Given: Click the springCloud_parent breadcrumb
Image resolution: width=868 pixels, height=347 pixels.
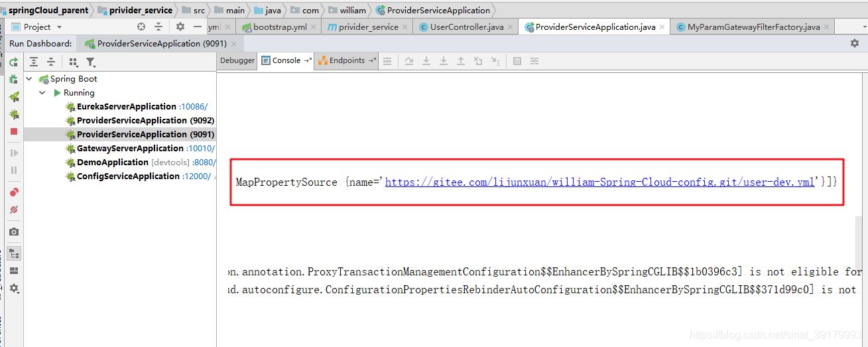Looking at the screenshot, I should point(43,10).
